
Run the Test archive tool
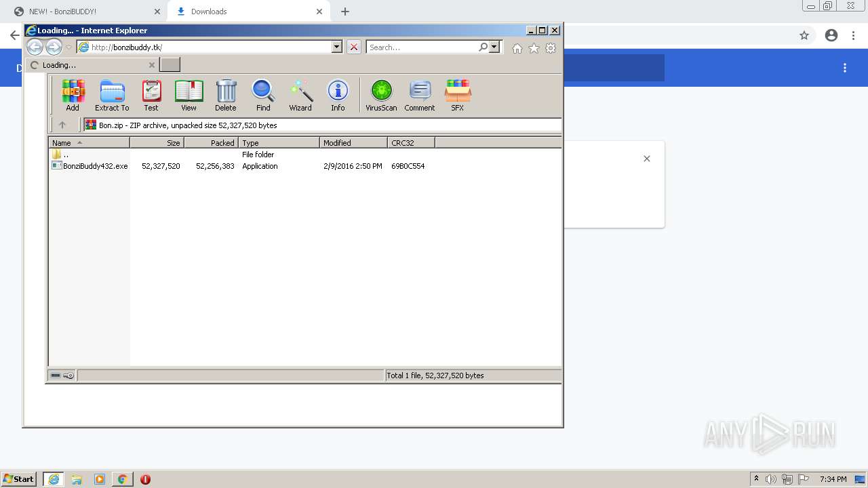151,96
